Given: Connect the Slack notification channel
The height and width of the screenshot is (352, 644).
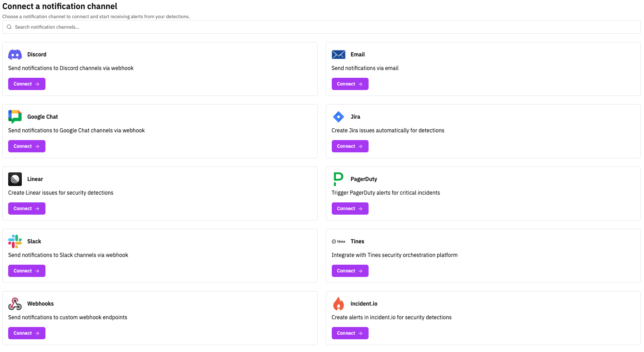Looking at the screenshot, I should click(x=26, y=271).
